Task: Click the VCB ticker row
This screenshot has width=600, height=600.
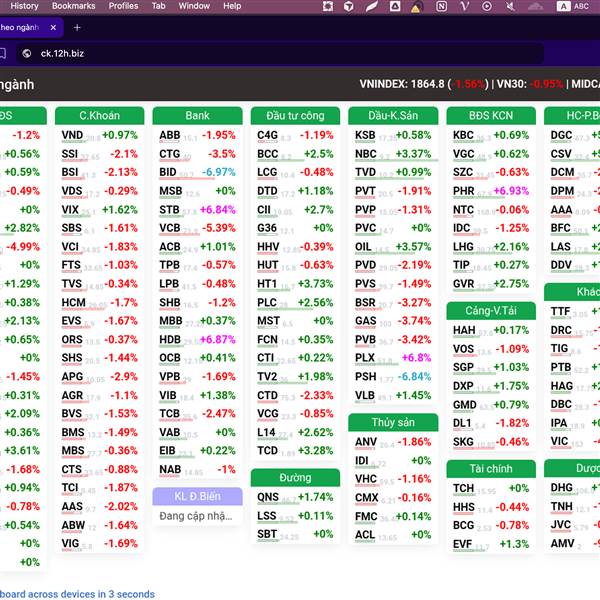Action: click(x=197, y=228)
